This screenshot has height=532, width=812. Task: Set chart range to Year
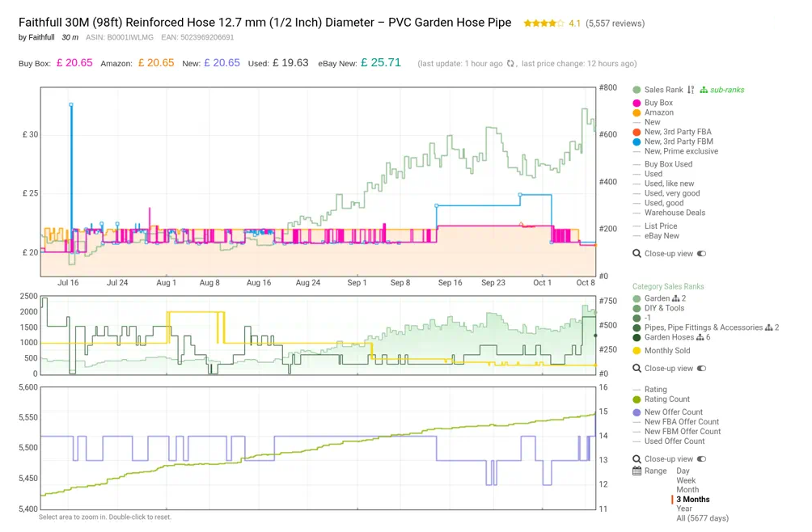pos(684,509)
